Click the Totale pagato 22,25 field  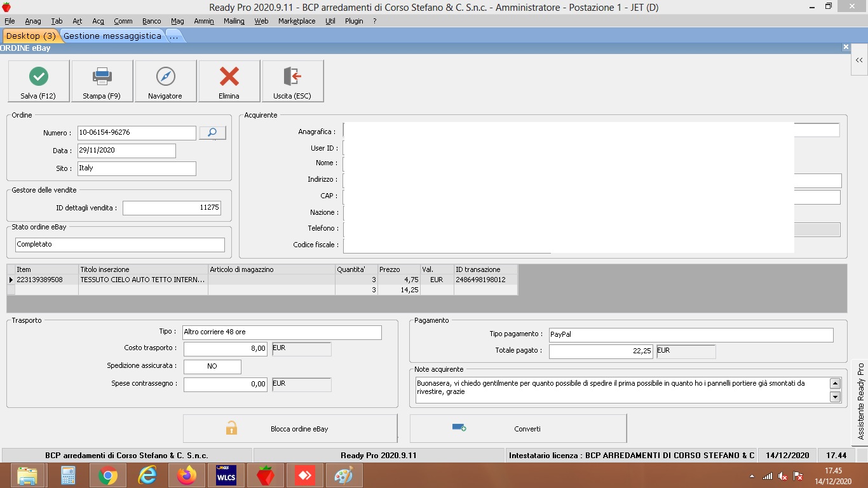point(601,351)
